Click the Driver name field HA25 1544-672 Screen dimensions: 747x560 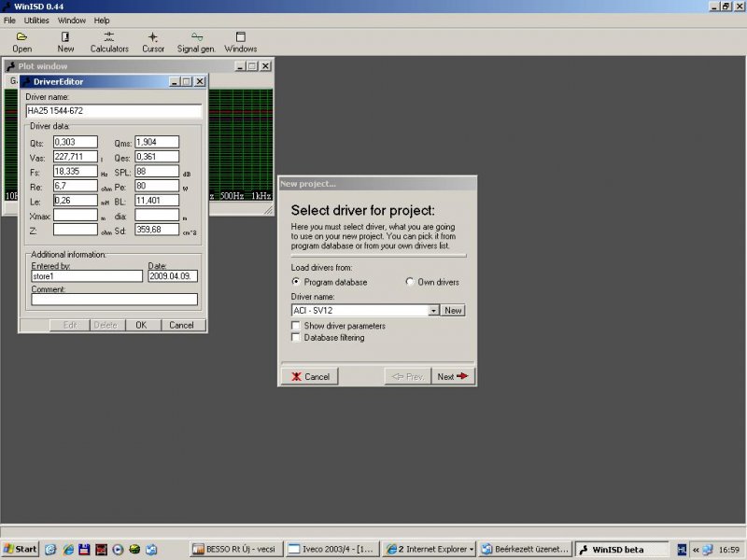click(x=114, y=111)
